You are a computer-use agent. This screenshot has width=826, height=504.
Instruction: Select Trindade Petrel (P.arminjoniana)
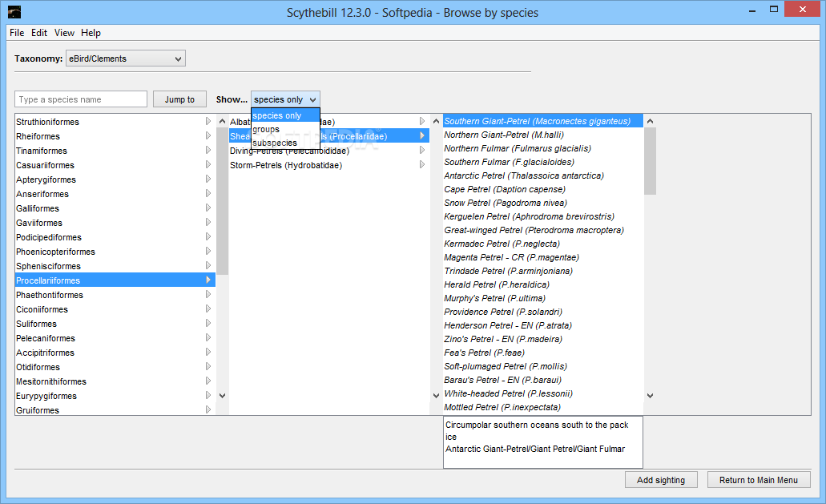click(542, 271)
